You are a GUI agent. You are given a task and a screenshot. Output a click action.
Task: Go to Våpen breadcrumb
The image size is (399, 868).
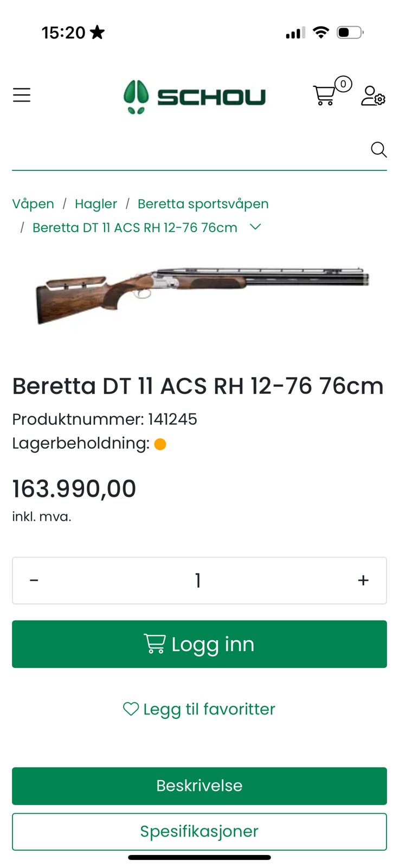coord(33,204)
